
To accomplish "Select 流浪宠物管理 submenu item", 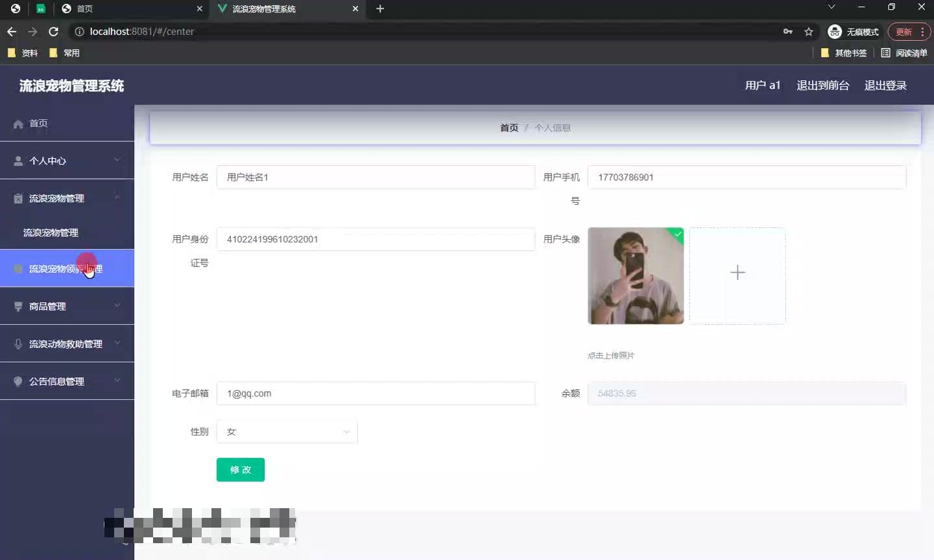I will tap(67, 233).
